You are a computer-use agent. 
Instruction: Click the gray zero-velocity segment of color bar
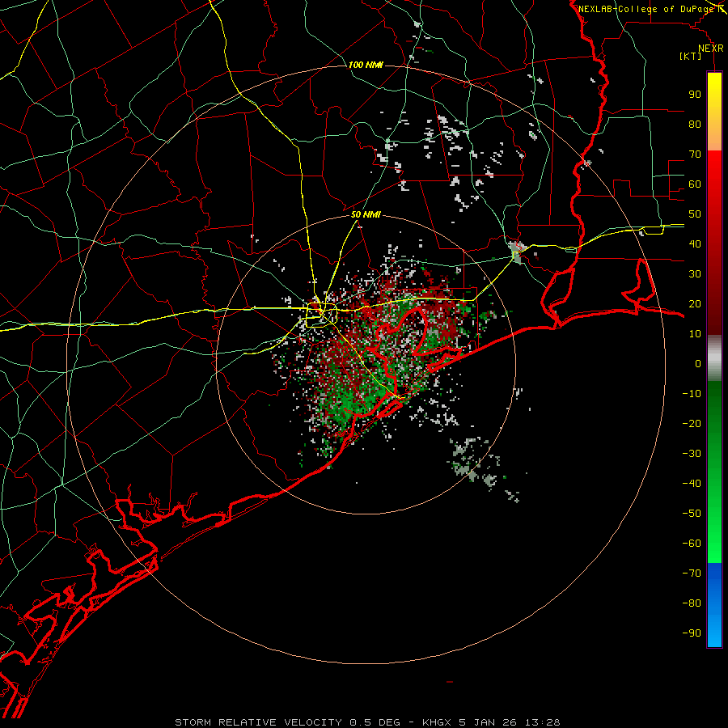tap(714, 358)
